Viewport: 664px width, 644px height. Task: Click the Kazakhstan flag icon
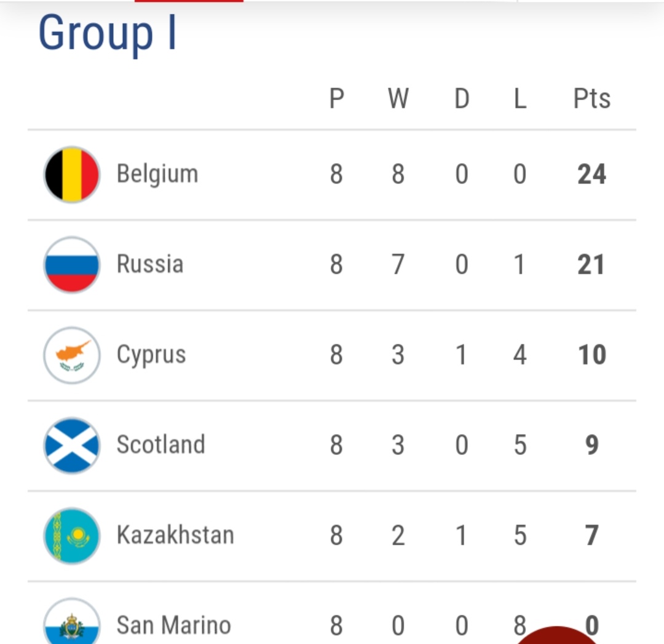[71, 536]
